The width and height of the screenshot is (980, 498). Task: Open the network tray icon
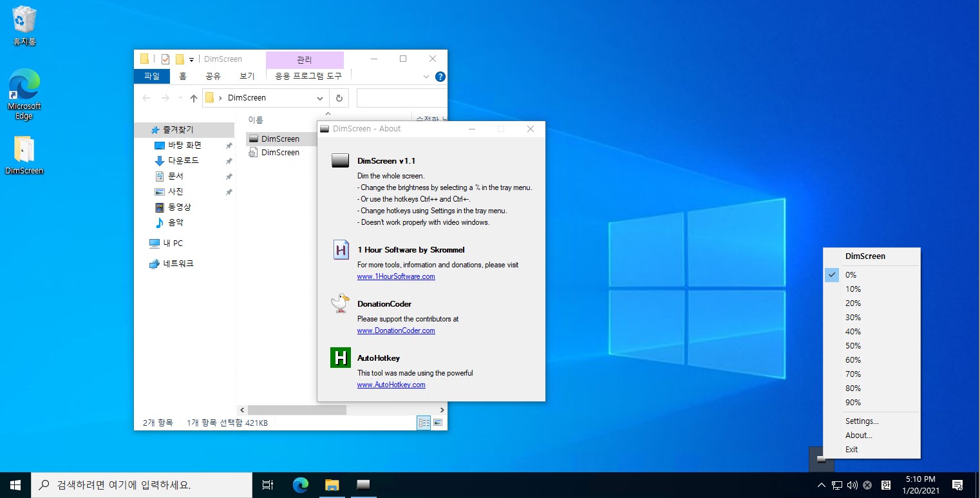click(x=837, y=485)
